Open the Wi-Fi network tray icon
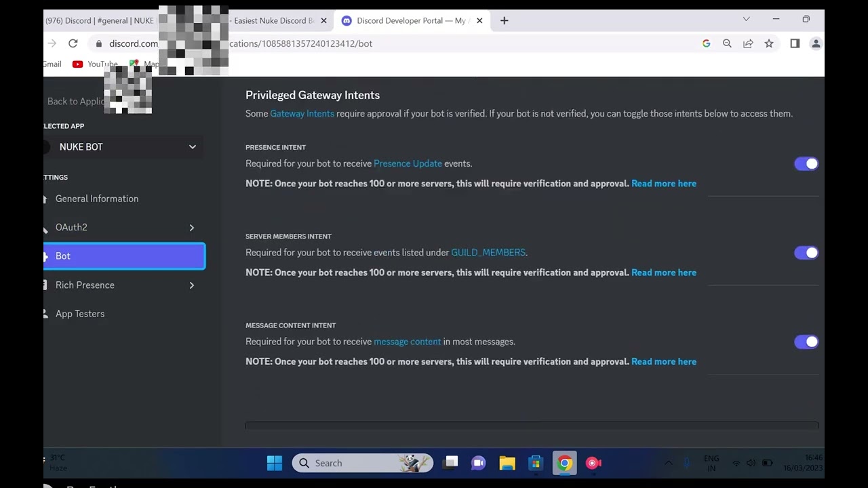Screen dimensions: 868x488 736,463
